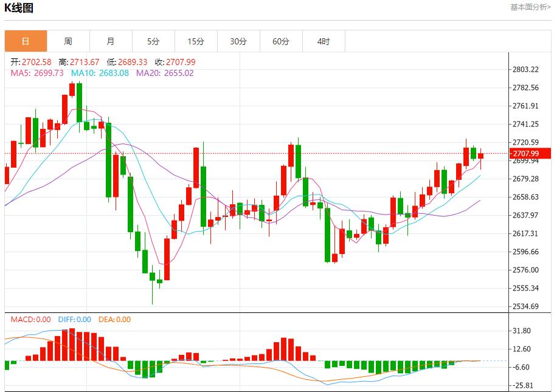This screenshot has width=554, height=392.
Task: Click the MACD: 0.00 indicator label
Action: click(x=31, y=320)
